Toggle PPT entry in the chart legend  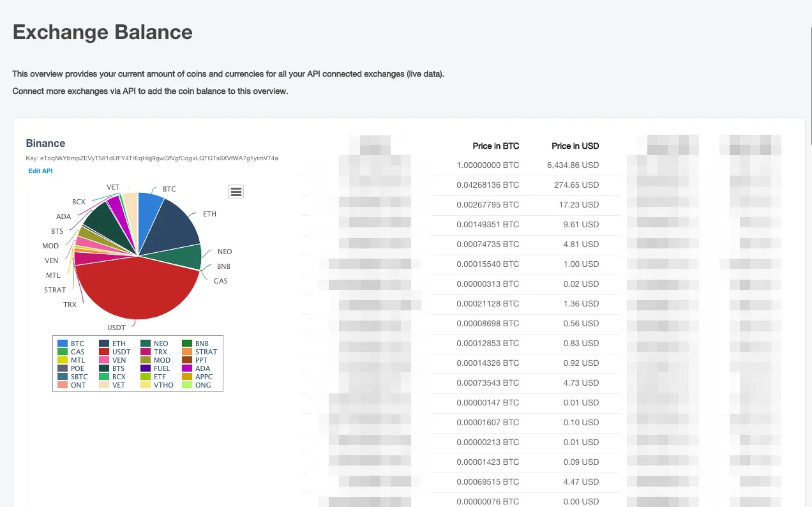point(195,360)
